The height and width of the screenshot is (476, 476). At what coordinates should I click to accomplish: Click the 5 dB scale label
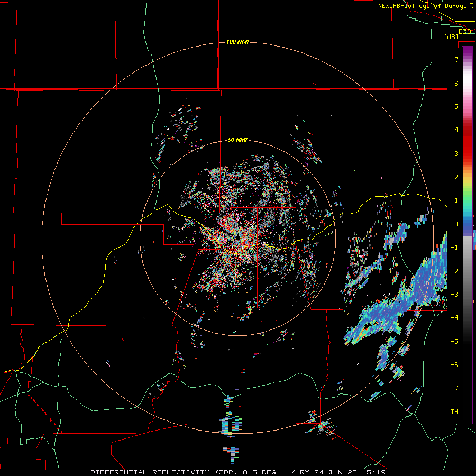[x=456, y=106]
